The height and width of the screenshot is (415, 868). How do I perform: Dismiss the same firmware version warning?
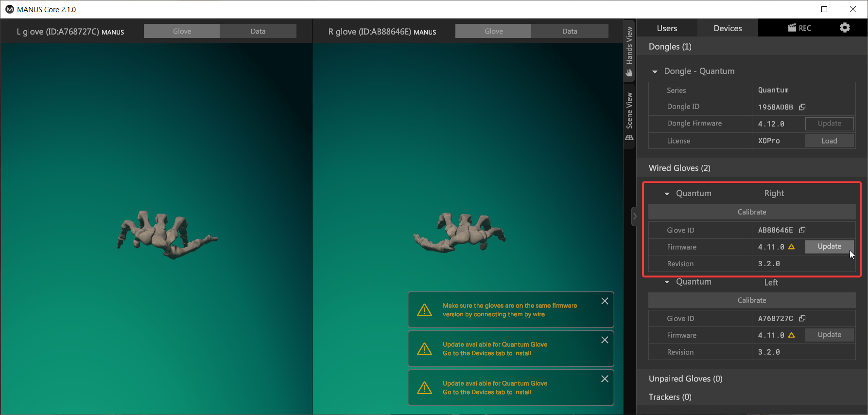pyautogui.click(x=605, y=301)
